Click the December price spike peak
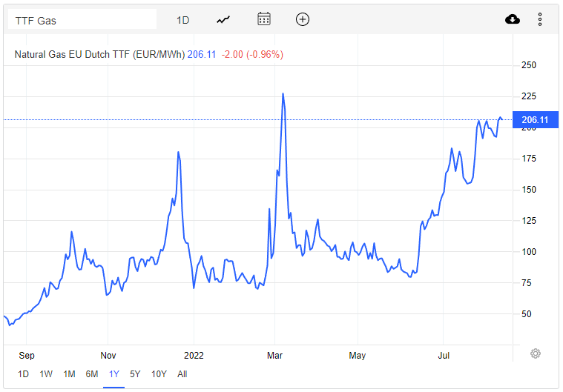This screenshot has height=392, width=563. click(179, 152)
